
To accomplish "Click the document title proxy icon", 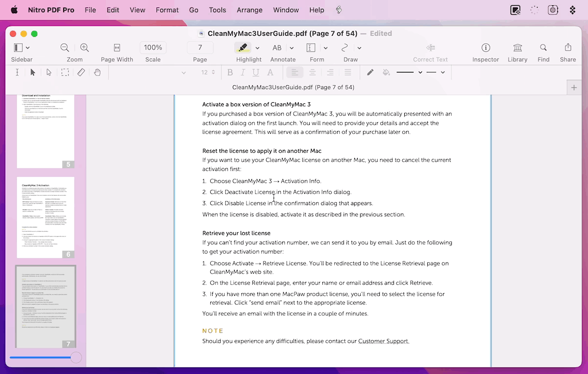I will [x=201, y=33].
